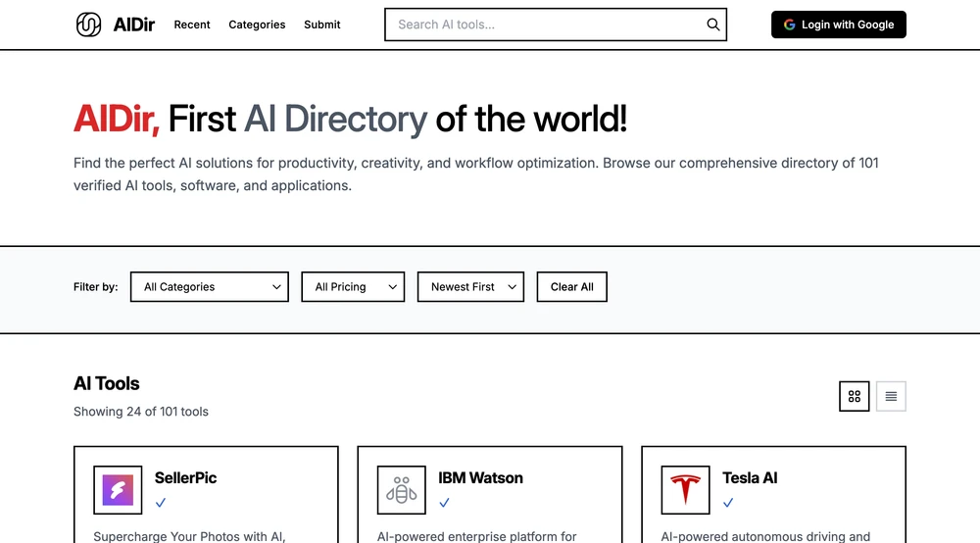The width and height of the screenshot is (980, 543).
Task: Click IBM Watson's verified checkmark
Action: 444,503
